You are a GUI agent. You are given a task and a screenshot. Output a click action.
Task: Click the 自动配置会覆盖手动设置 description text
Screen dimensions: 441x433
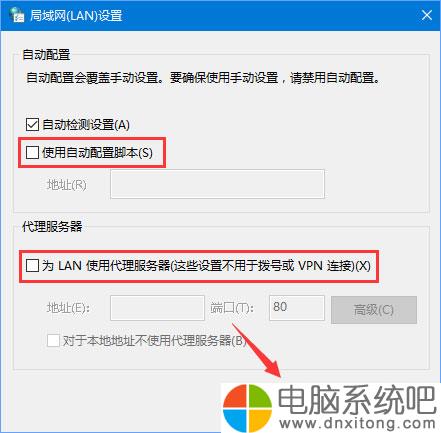(203, 78)
